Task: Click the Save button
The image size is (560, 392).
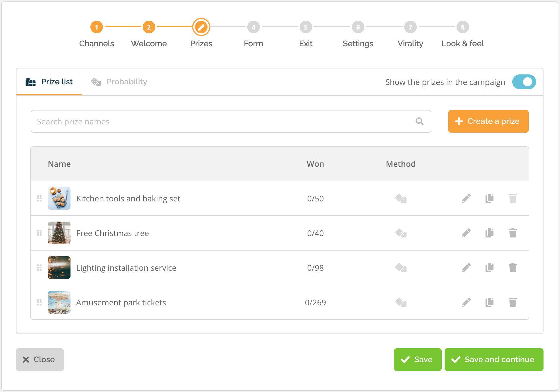Action: coord(418,359)
